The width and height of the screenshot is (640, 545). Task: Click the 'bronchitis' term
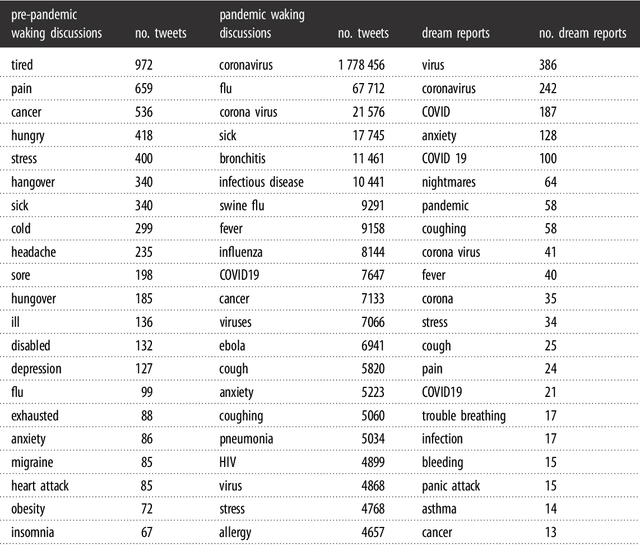pos(246,158)
